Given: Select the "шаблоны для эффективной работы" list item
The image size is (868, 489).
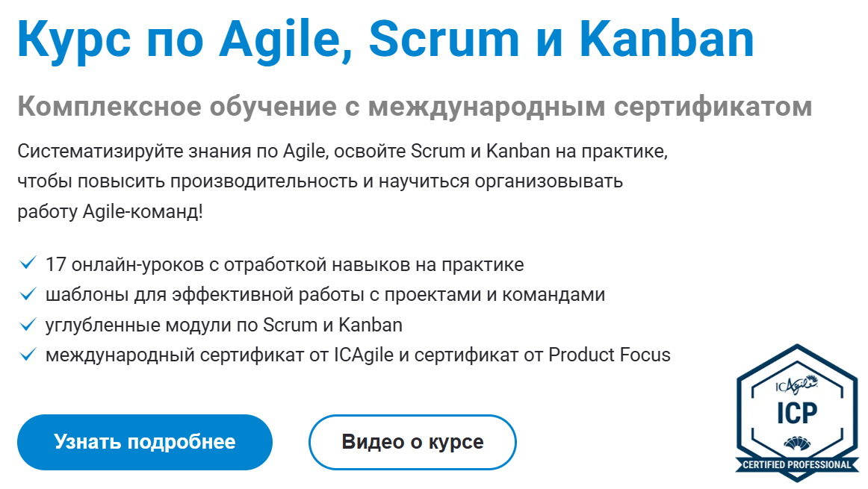Looking at the screenshot, I should click(325, 294).
